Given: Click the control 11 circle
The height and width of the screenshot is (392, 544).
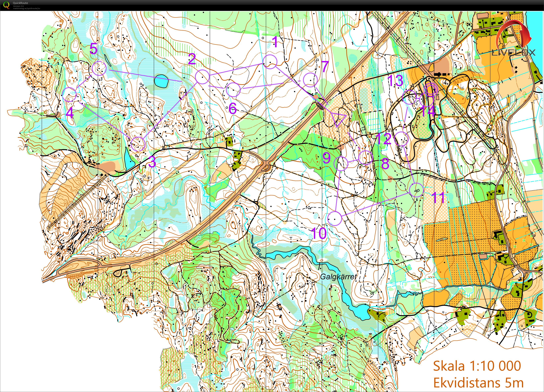Looking at the screenshot, I should point(416,190).
